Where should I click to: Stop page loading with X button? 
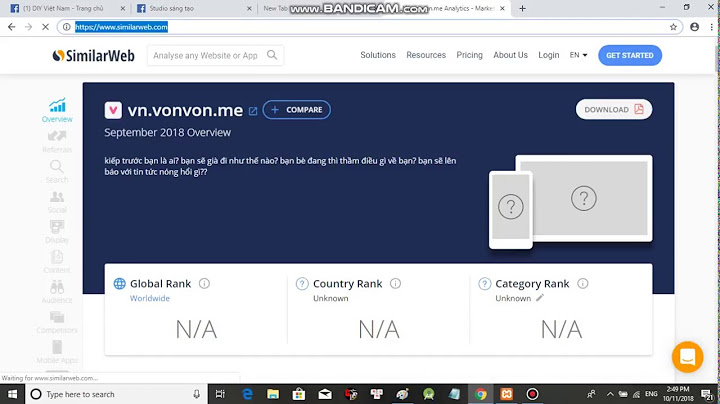pos(45,27)
